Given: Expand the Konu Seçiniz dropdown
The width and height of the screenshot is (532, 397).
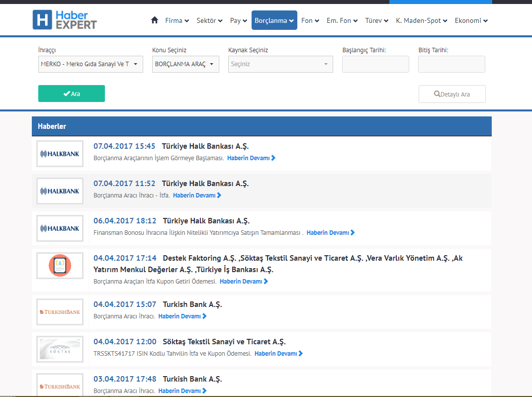Looking at the screenshot, I should coord(185,64).
